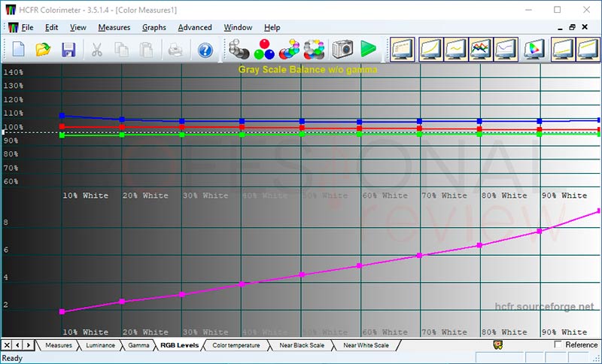This screenshot has height=364, width=602.
Task: Save with the floppy disk icon
Action: pos(68,50)
